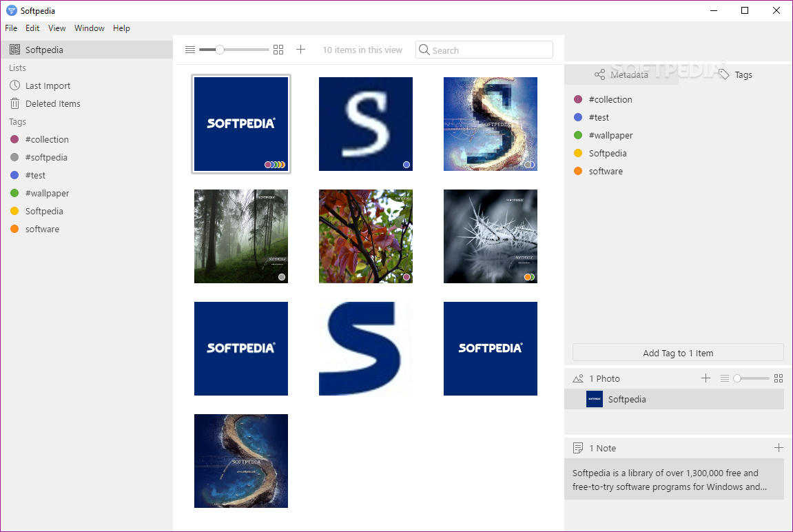Viewport: 793px width, 532px height.
Task: Click the Metadata share-node icon
Action: pyautogui.click(x=600, y=74)
